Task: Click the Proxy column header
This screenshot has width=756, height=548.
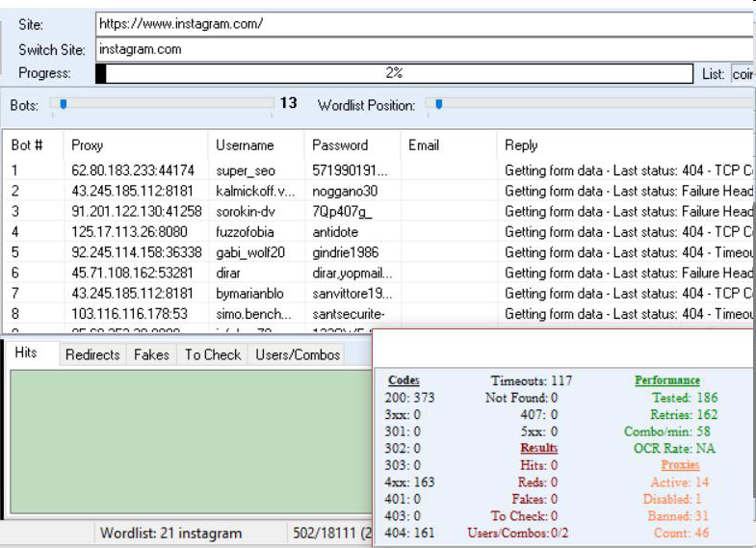Action: (136, 145)
